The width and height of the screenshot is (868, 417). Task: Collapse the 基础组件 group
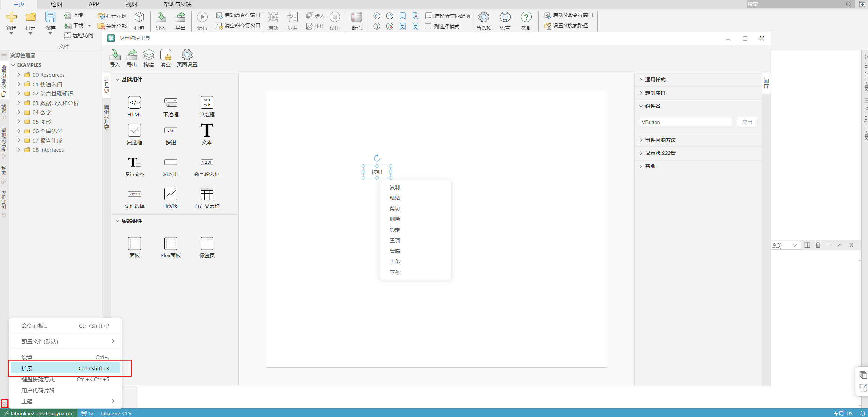pos(117,80)
